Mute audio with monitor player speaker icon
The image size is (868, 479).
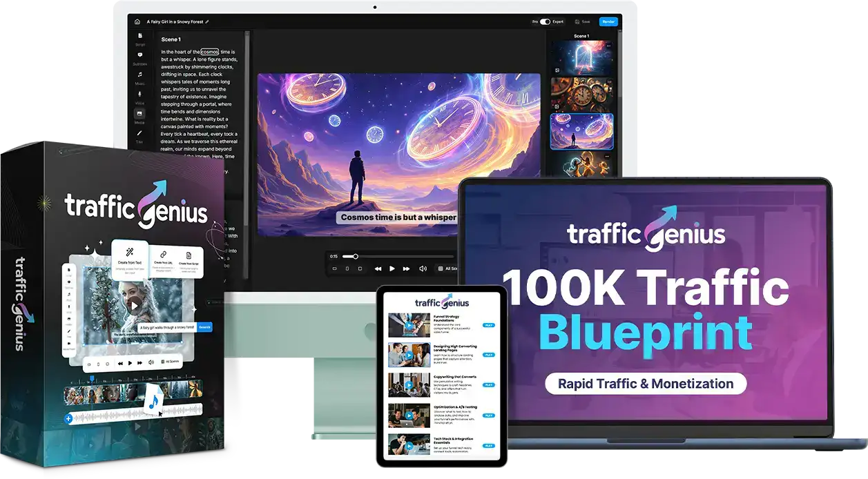[423, 268]
